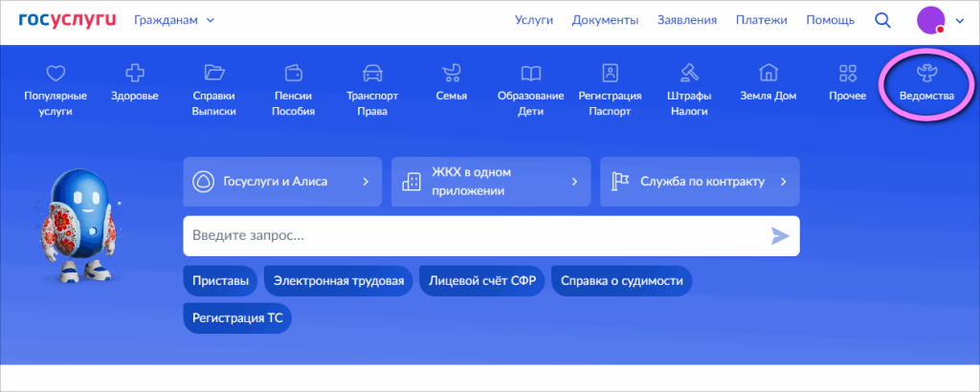Open the Популярные услуги heart icon
Viewport: 980px width, 392px height.
pyautogui.click(x=56, y=74)
